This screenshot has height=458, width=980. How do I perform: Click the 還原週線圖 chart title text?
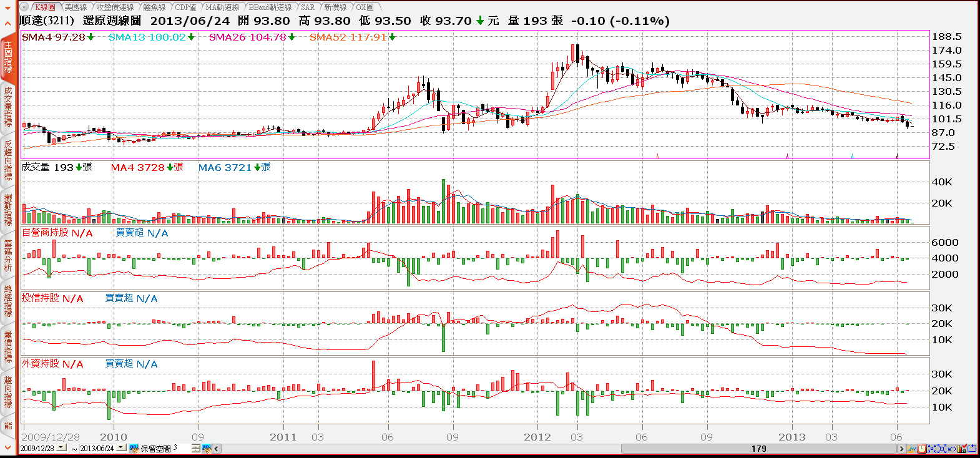click(112, 21)
